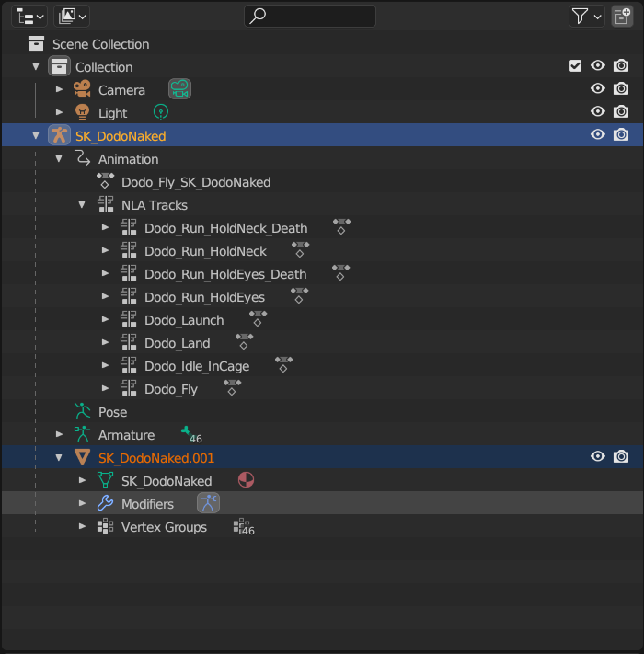This screenshot has height=654, width=644.
Task: Click the New Collection button in header
Action: 622,17
